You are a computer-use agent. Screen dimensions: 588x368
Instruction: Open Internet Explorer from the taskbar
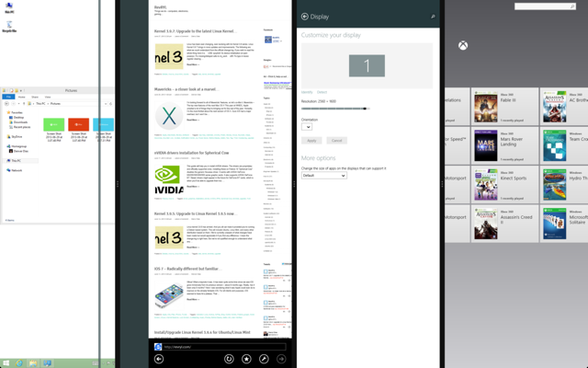[18, 363]
